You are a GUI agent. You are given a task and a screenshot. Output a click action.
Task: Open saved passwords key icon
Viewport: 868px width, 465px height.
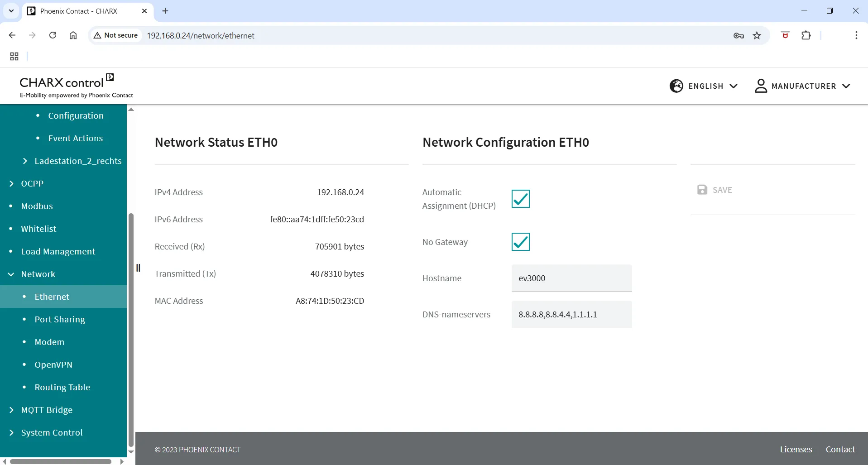(x=739, y=35)
